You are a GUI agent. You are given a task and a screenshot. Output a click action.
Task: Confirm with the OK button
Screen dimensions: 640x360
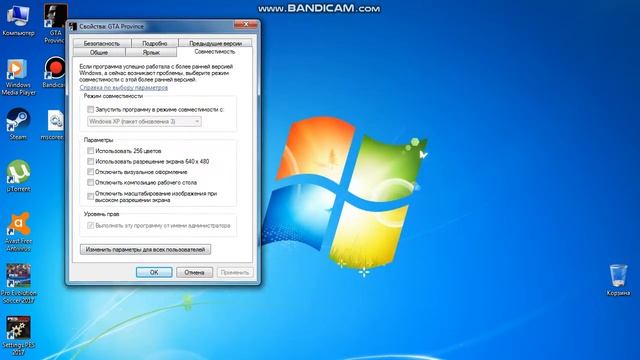[154, 272]
